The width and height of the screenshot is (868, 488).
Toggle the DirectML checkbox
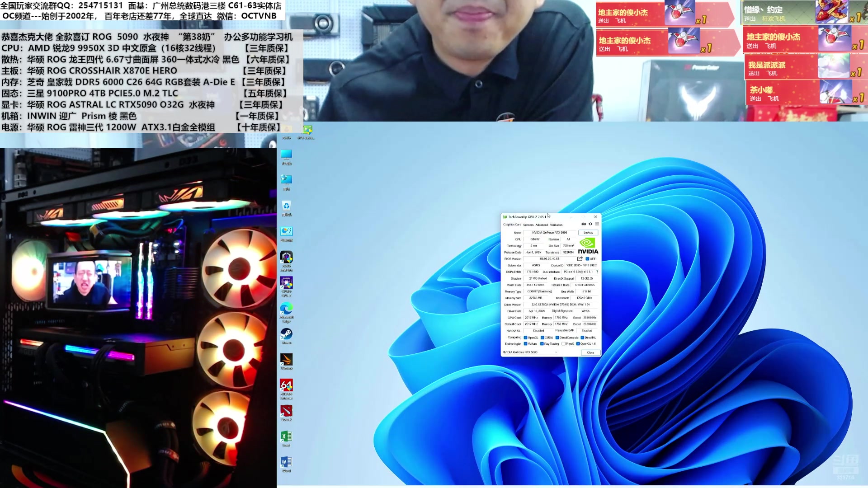[582, 338]
